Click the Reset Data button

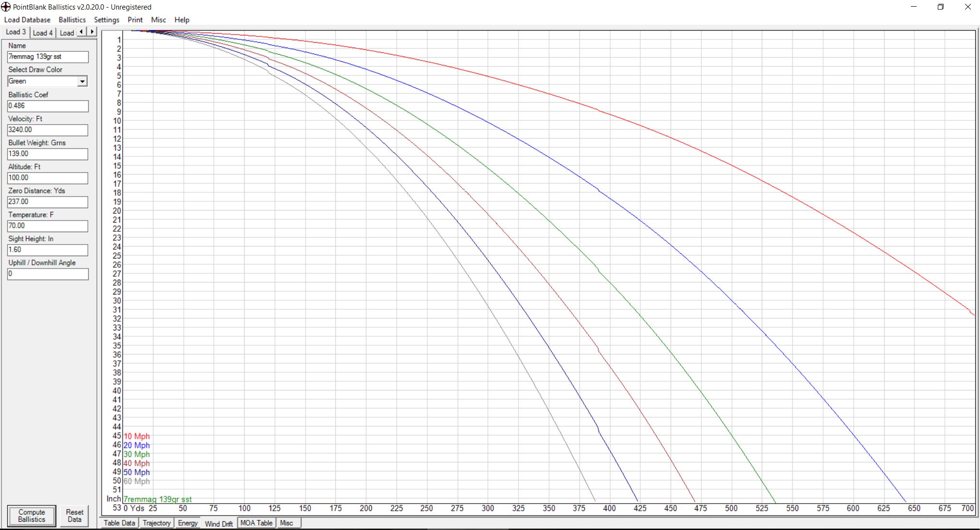pos(74,516)
